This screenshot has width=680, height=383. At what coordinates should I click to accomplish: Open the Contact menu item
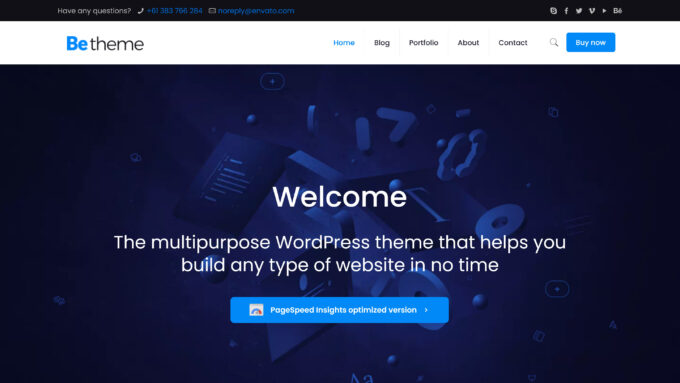pyautogui.click(x=513, y=43)
